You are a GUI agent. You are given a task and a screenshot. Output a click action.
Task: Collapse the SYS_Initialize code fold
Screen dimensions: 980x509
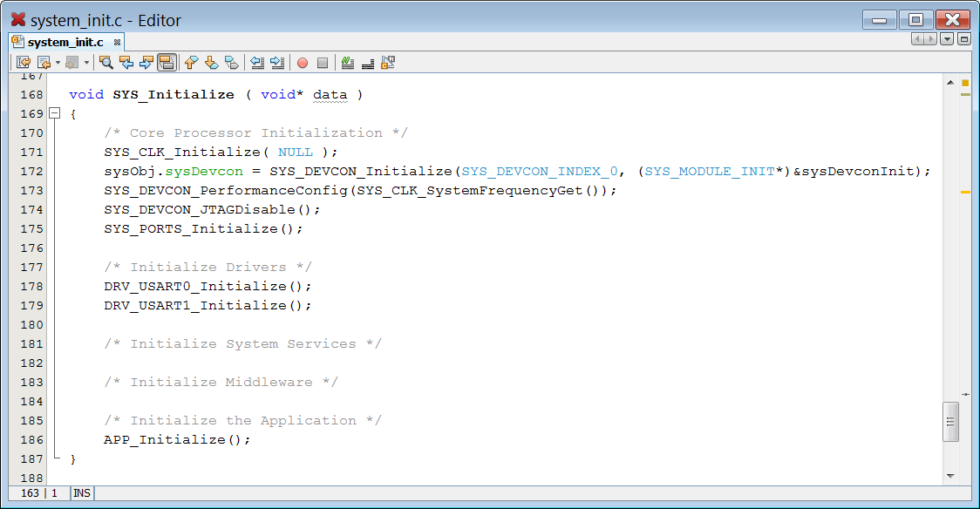click(x=55, y=113)
